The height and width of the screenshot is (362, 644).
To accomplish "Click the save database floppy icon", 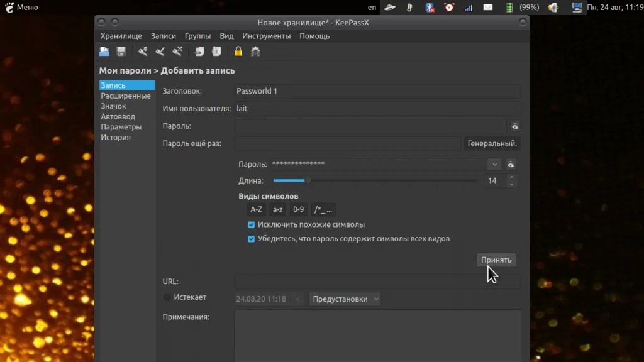I will pos(121,52).
